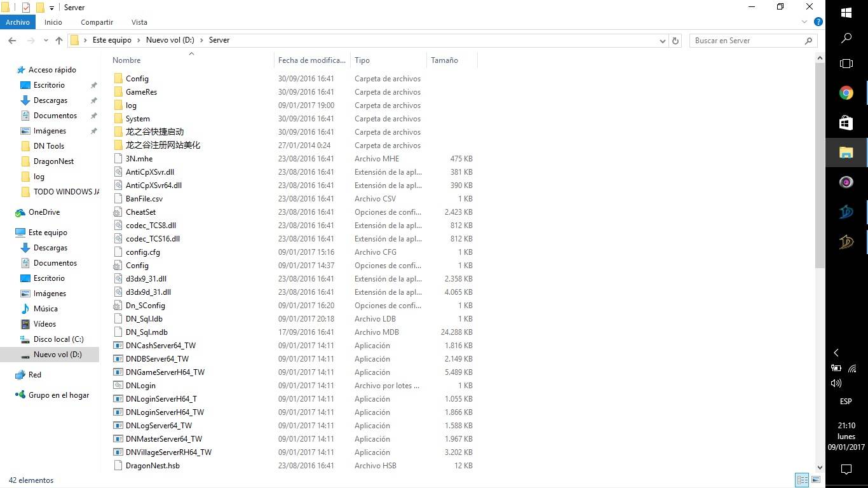The image size is (868, 488).
Task: Select the DN_Sql.mdb file icon
Action: pyautogui.click(x=118, y=332)
